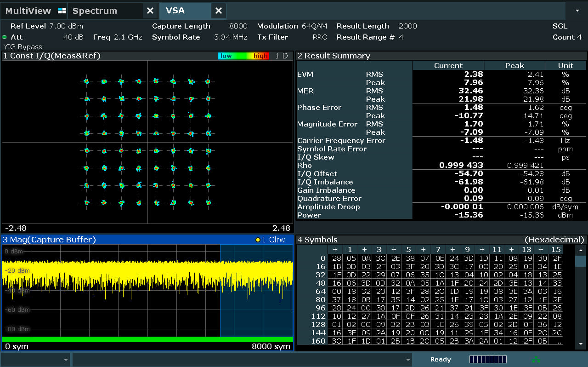Click the measurement progress bar

point(488,359)
